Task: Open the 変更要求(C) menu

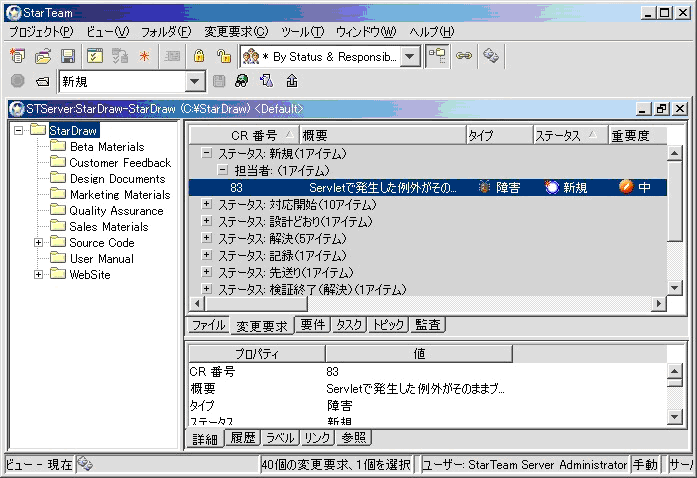Action: [x=236, y=32]
